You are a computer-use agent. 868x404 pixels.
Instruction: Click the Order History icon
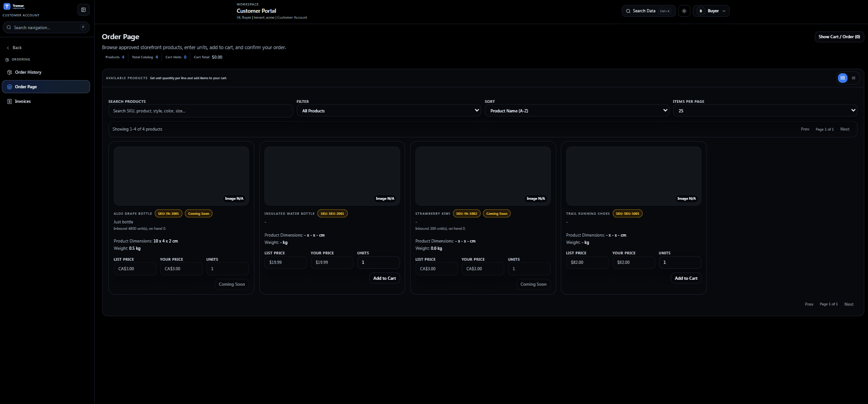pyautogui.click(x=10, y=72)
